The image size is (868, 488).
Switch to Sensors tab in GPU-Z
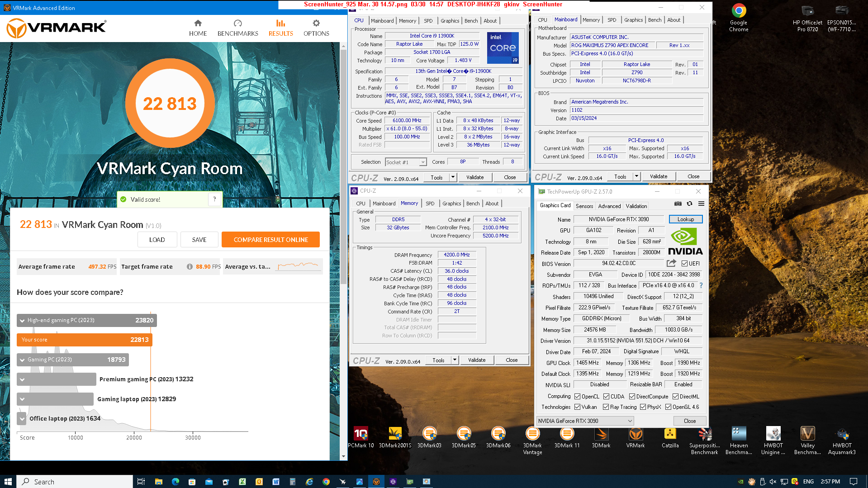(x=584, y=206)
